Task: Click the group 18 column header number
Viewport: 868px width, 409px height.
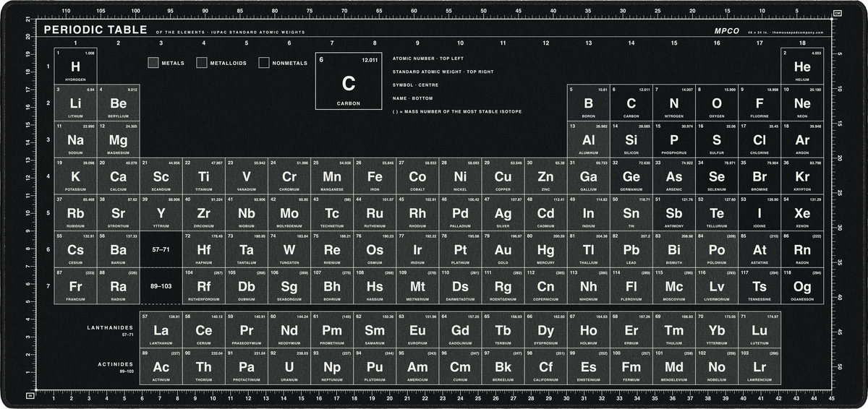Action: 802,43
